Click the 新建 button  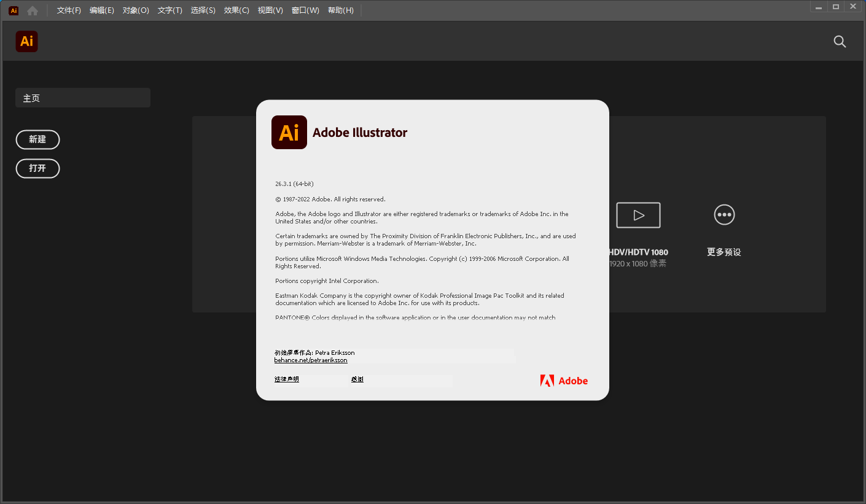(37, 139)
